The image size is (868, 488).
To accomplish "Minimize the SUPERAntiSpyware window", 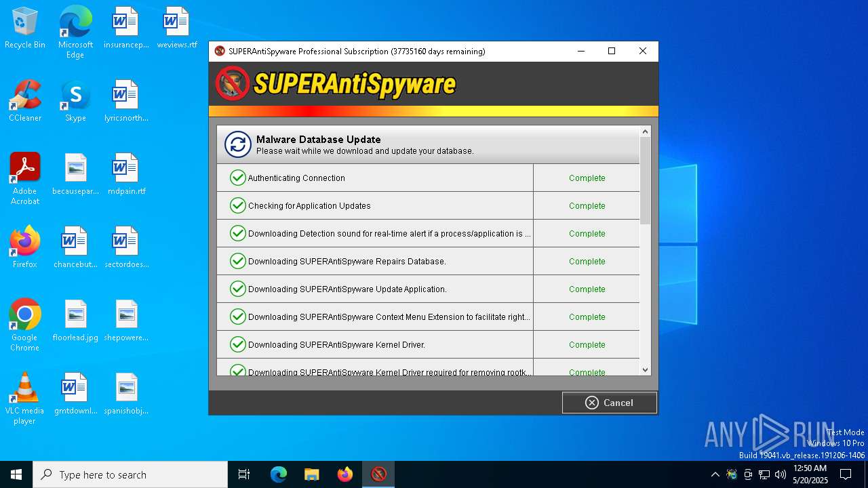I will [581, 51].
